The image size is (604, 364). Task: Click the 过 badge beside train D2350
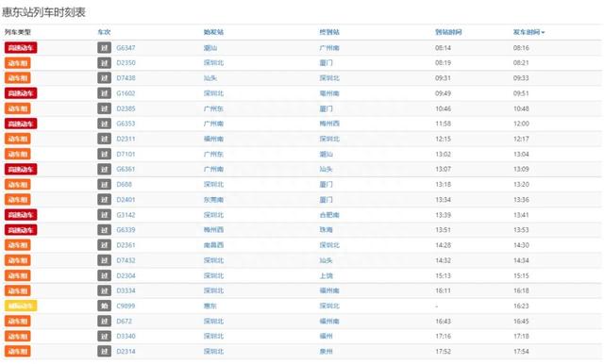coord(104,63)
